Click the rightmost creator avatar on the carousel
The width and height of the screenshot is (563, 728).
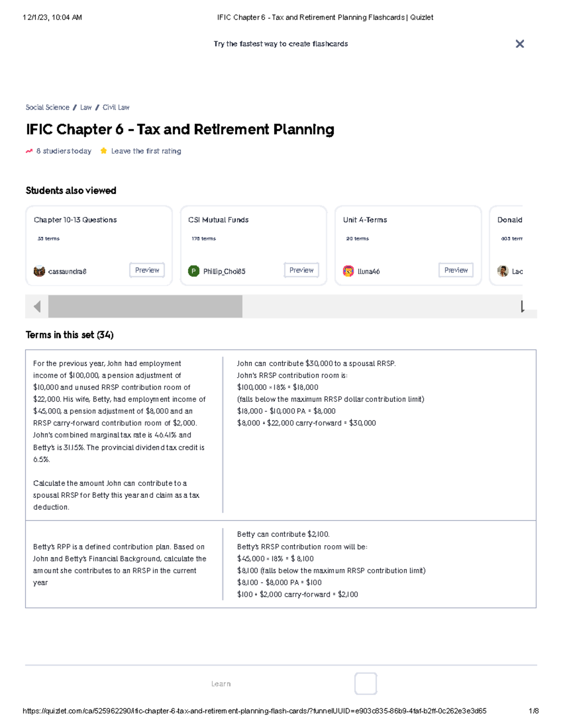(503, 271)
